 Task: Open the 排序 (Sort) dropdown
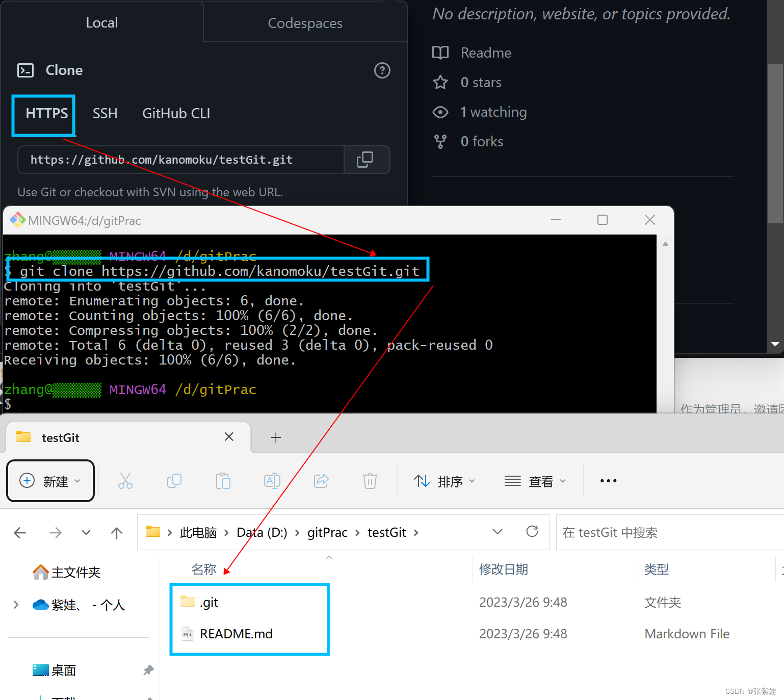(x=444, y=481)
